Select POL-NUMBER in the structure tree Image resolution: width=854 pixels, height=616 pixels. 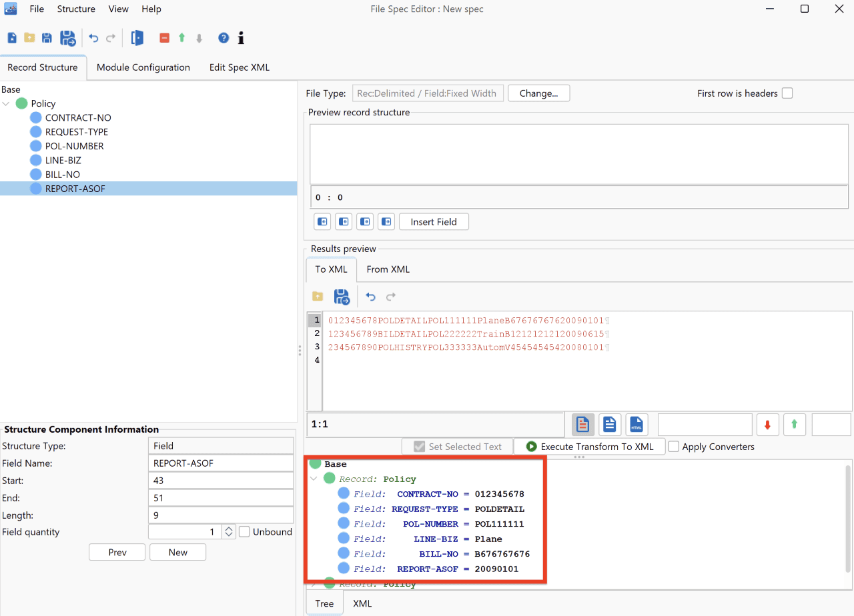pyautogui.click(x=75, y=146)
